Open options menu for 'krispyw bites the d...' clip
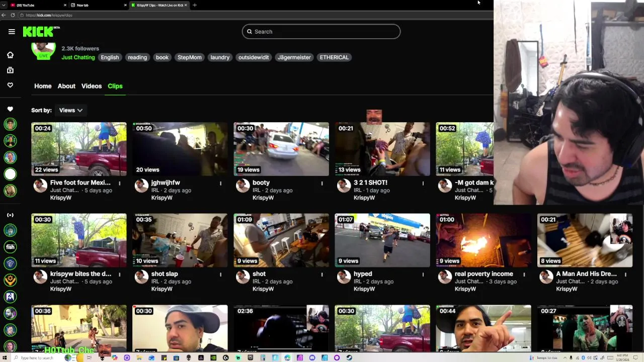The image size is (644, 362). pos(119,275)
